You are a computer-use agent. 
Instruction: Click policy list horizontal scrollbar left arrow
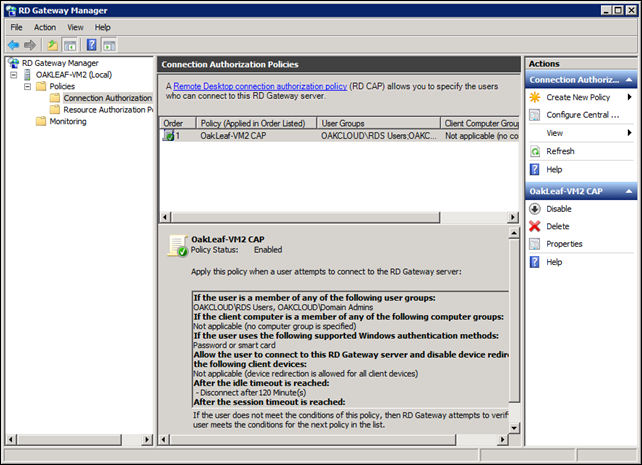[x=165, y=217]
